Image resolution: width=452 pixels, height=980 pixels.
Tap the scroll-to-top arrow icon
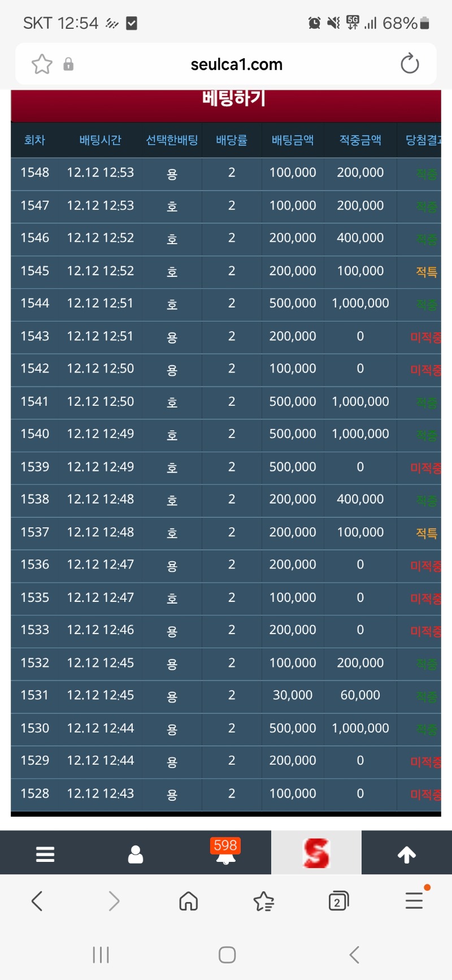click(x=407, y=855)
